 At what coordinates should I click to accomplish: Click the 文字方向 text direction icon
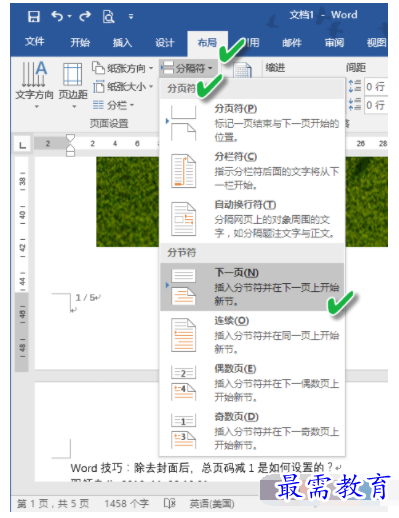pos(34,74)
